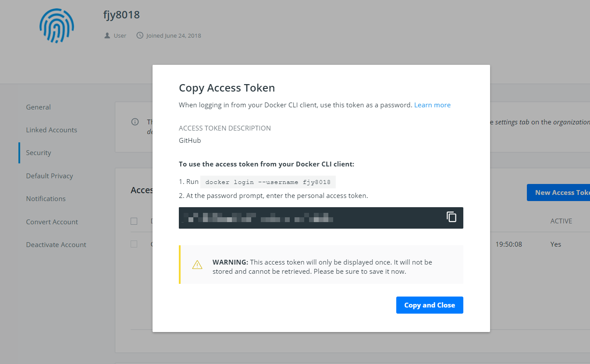Open the General settings tab
The width and height of the screenshot is (590, 364).
[x=38, y=107]
